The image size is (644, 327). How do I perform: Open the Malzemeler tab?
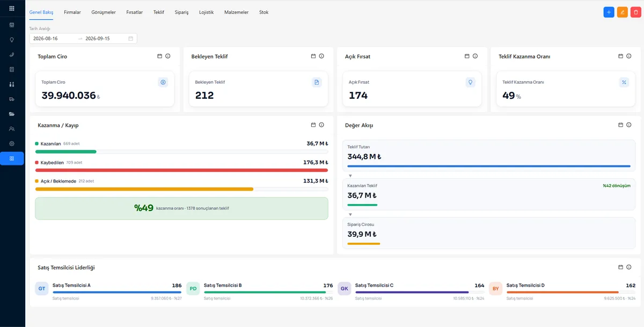237,12
